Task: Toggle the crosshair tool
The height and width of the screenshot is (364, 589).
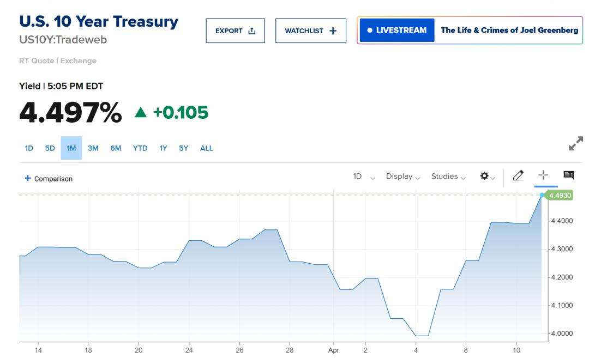Action: [x=543, y=175]
